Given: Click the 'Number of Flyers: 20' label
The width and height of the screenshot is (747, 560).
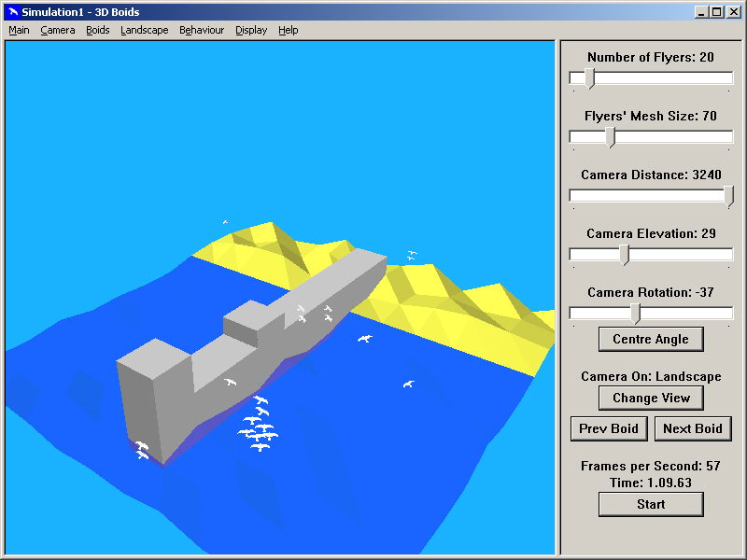Looking at the screenshot, I should pyautogui.click(x=650, y=57).
